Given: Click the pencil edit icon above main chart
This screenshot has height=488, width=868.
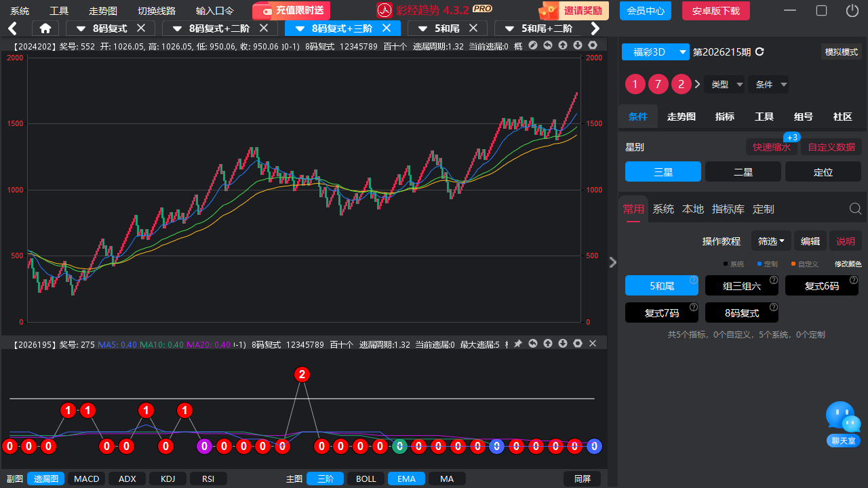Looking at the screenshot, I should [x=533, y=45].
